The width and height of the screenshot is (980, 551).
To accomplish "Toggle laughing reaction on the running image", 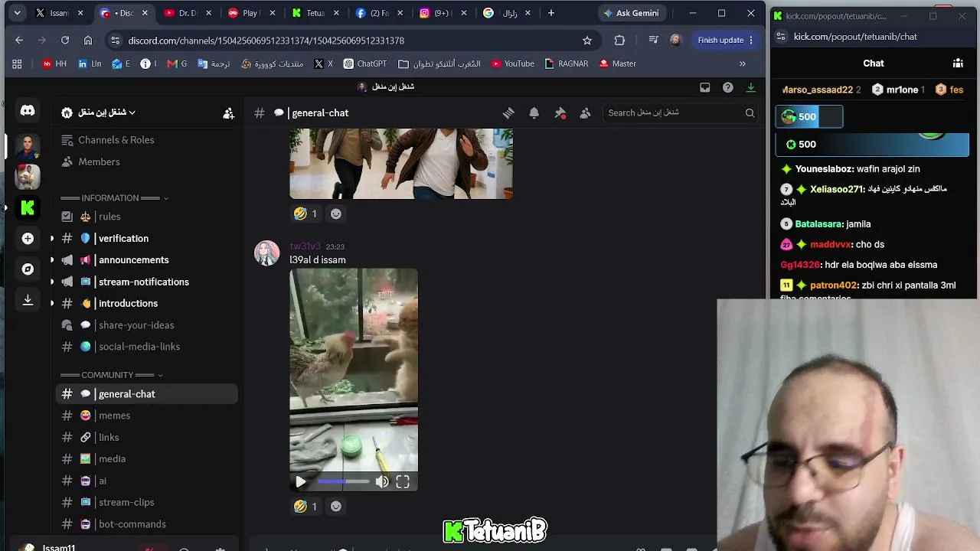I will pyautogui.click(x=305, y=214).
